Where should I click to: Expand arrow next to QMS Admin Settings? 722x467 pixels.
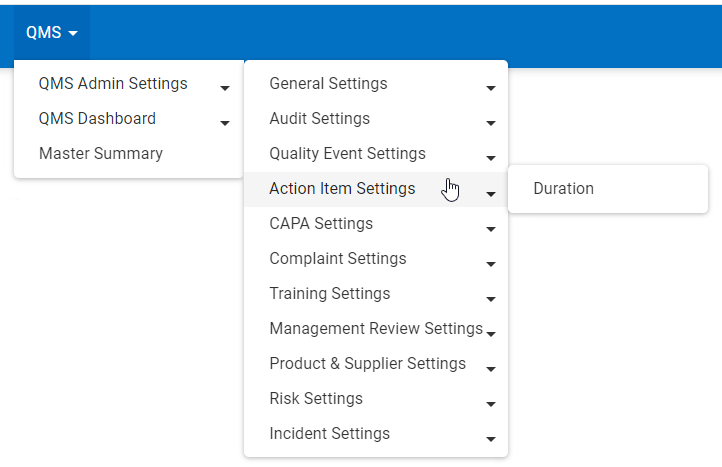(x=225, y=88)
